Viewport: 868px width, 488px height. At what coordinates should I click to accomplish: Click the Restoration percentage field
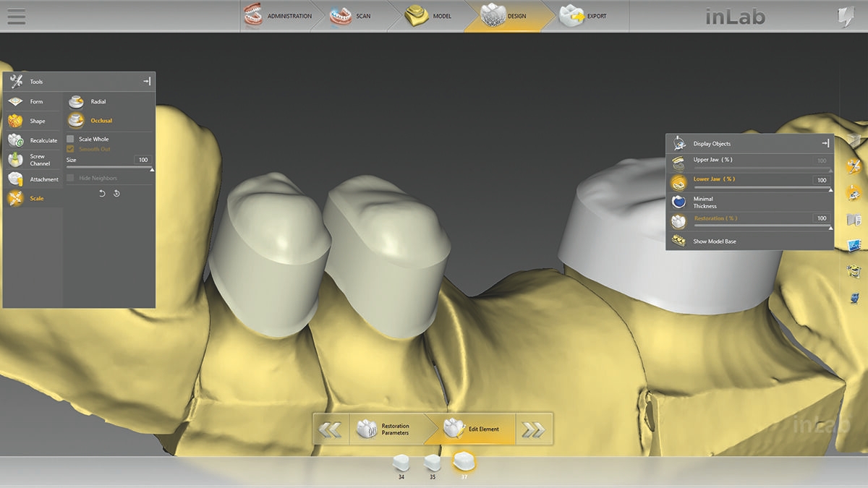[822, 218]
